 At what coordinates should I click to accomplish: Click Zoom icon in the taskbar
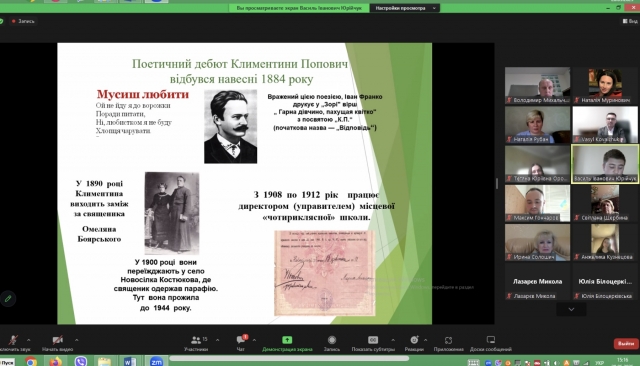(x=156, y=362)
